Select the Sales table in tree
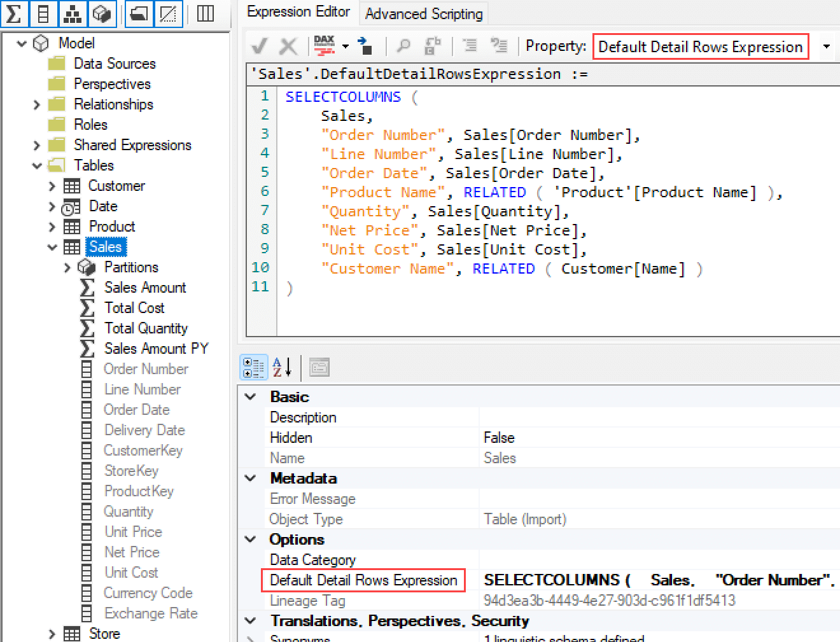The width and height of the screenshot is (840, 642). click(x=106, y=247)
